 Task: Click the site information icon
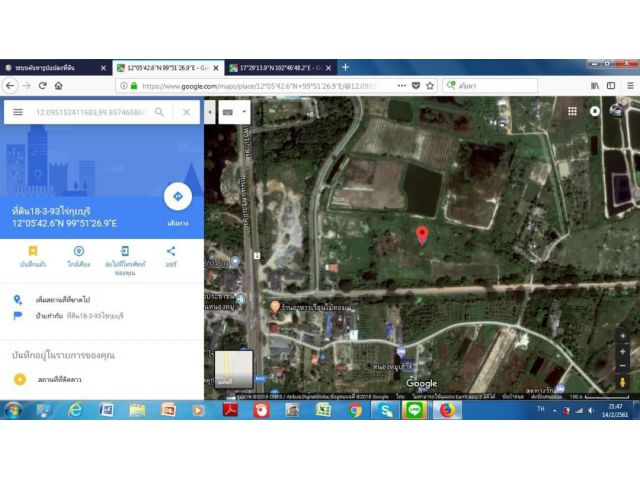click(x=123, y=86)
